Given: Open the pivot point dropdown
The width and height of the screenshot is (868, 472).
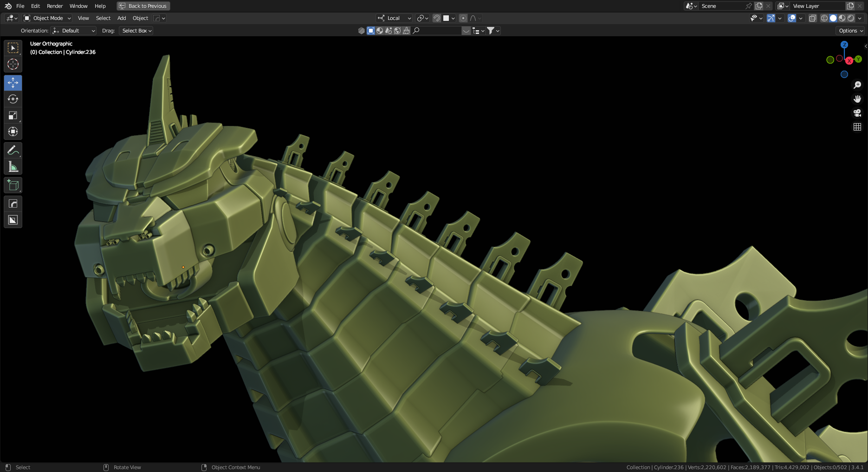Looking at the screenshot, I should pos(422,18).
